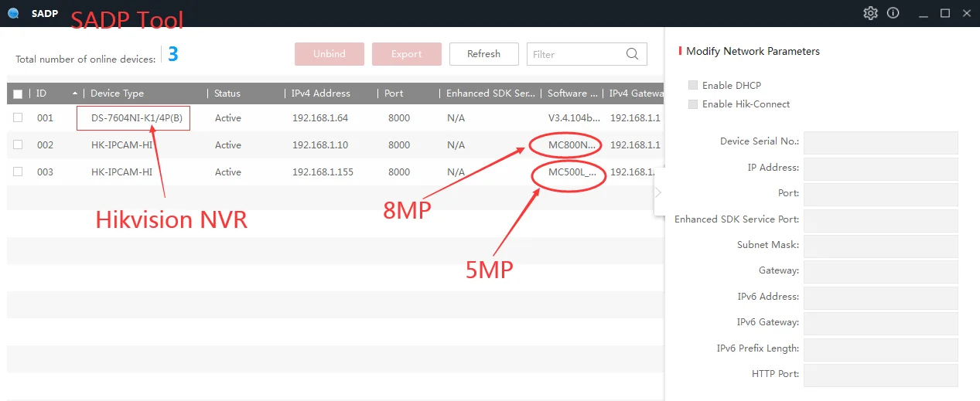Sort by Port column header
Viewport: 980px width, 401px height.
tap(394, 93)
